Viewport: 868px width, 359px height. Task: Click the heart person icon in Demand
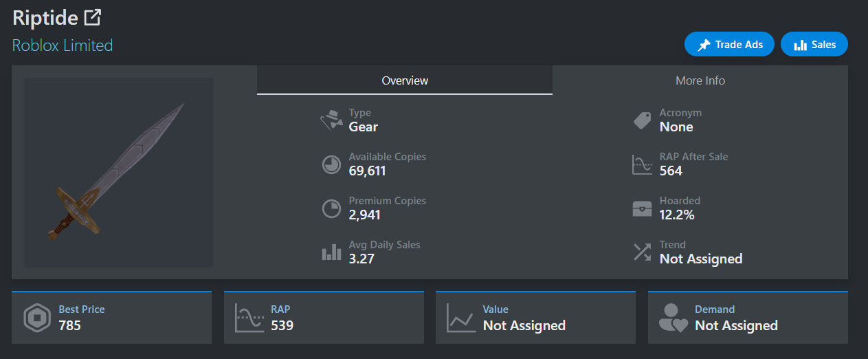point(673,318)
